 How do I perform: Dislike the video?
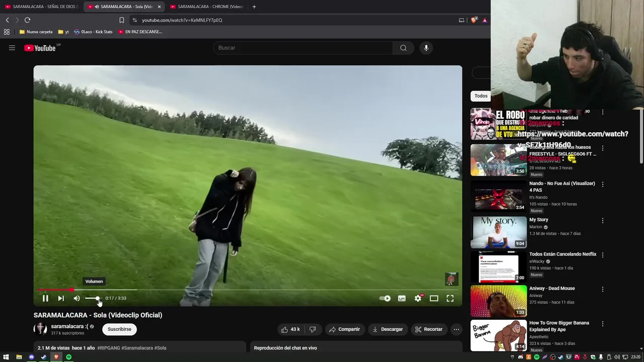coord(312,329)
